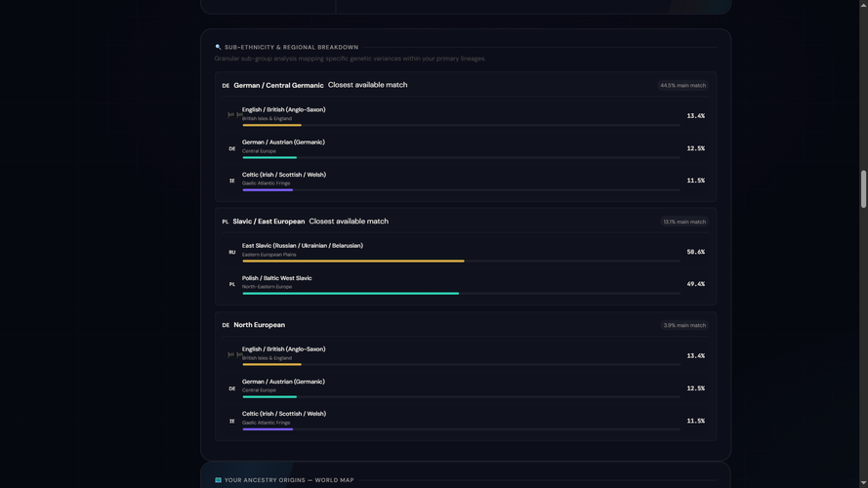Image resolution: width=868 pixels, height=488 pixels.
Task: Select English / British row under North European
Action: [x=466, y=356]
